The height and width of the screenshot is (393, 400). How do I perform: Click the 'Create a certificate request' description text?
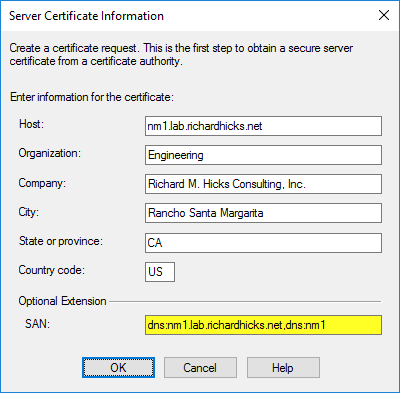click(x=181, y=54)
